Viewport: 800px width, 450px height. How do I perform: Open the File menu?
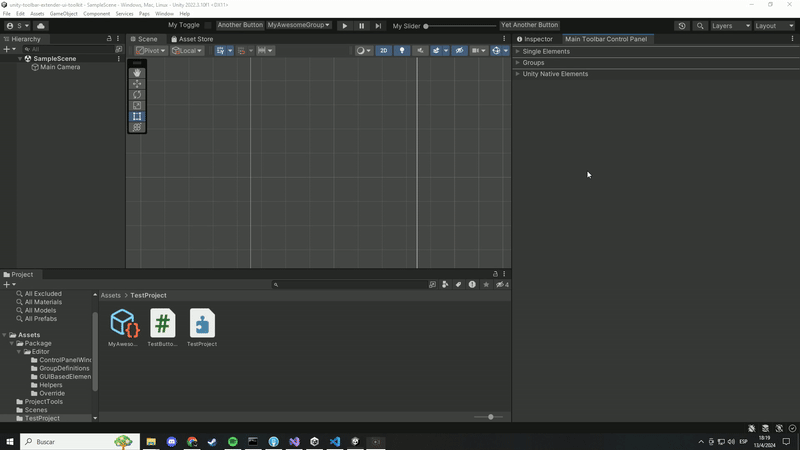(7, 14)
